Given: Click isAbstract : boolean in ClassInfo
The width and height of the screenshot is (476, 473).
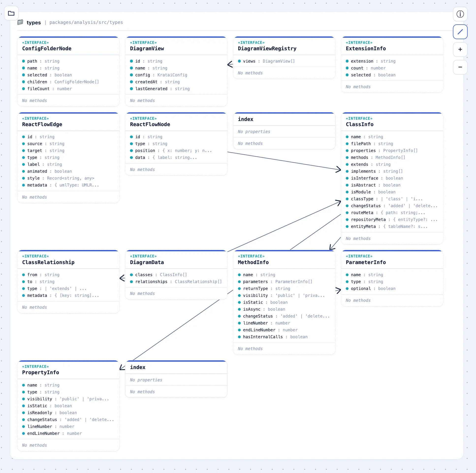Looking at the screenshot, I should (373, 185).
